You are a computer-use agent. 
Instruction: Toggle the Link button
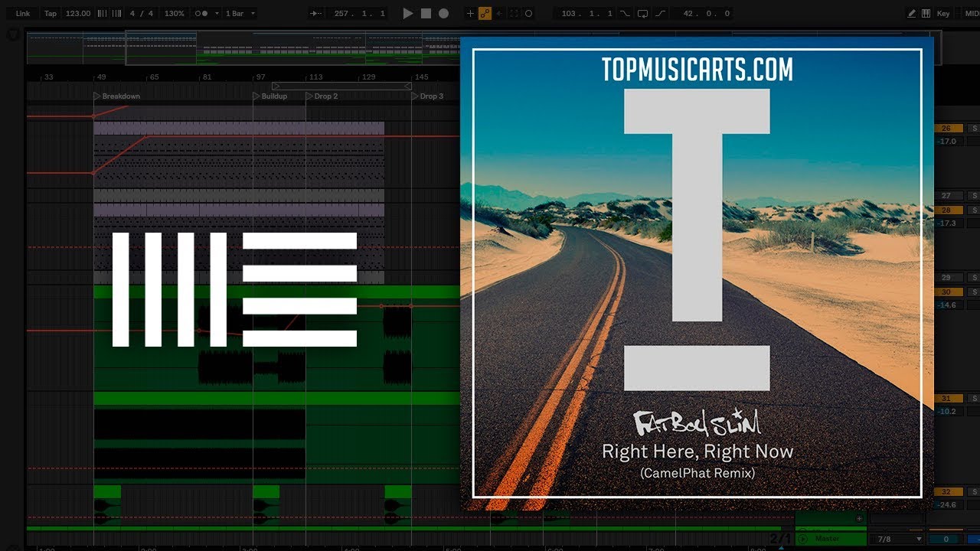23,14
